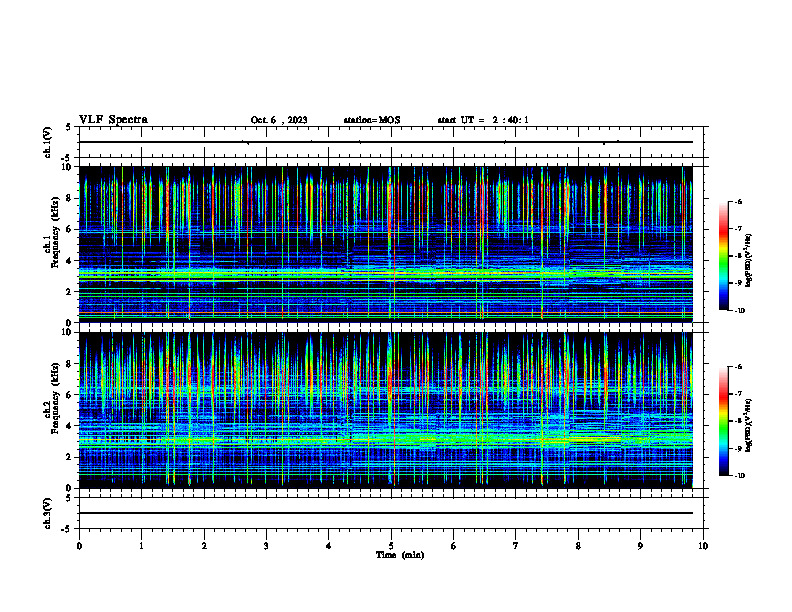The height and width of the screenshot is (612, 792).
Task: Click the "5" tick on the time axis
Action: 391,546
